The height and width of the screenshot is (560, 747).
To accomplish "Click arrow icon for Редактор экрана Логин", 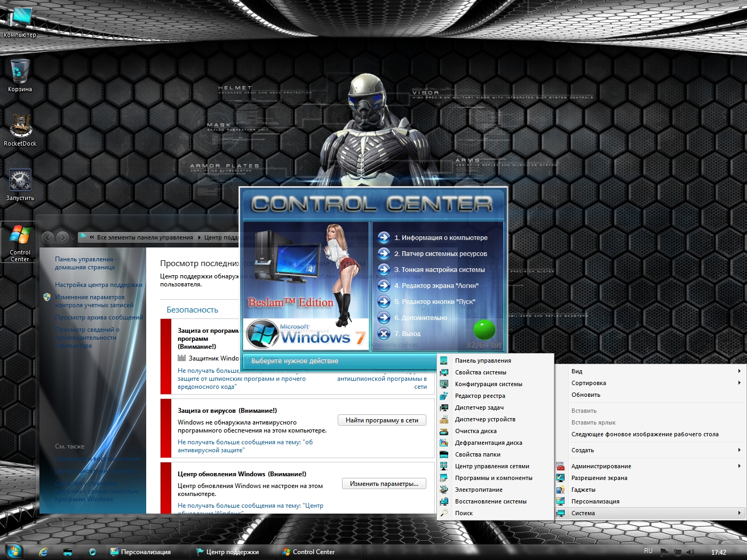I will 384,286.
